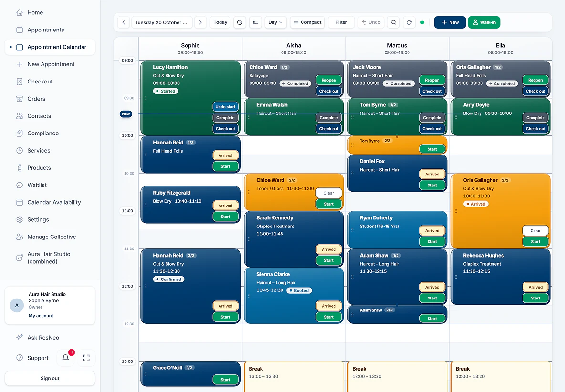The image size is (565, 392).
Task: Check out Orla Gallagher's Full Head Foils
Action: [x=535, y=91]
